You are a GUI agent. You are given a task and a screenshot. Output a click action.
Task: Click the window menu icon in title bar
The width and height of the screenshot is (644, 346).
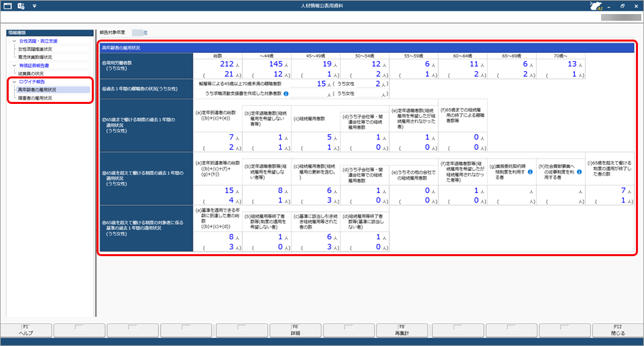(x=7, y=6)
